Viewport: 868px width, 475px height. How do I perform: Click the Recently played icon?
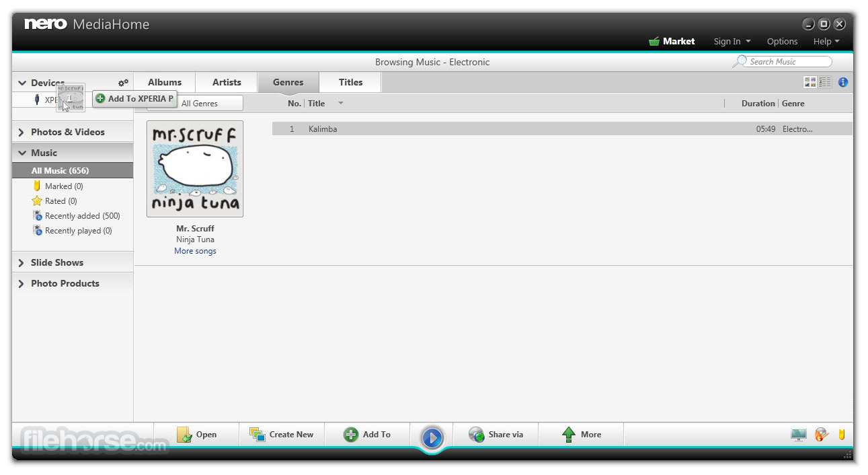coord(38,230)
